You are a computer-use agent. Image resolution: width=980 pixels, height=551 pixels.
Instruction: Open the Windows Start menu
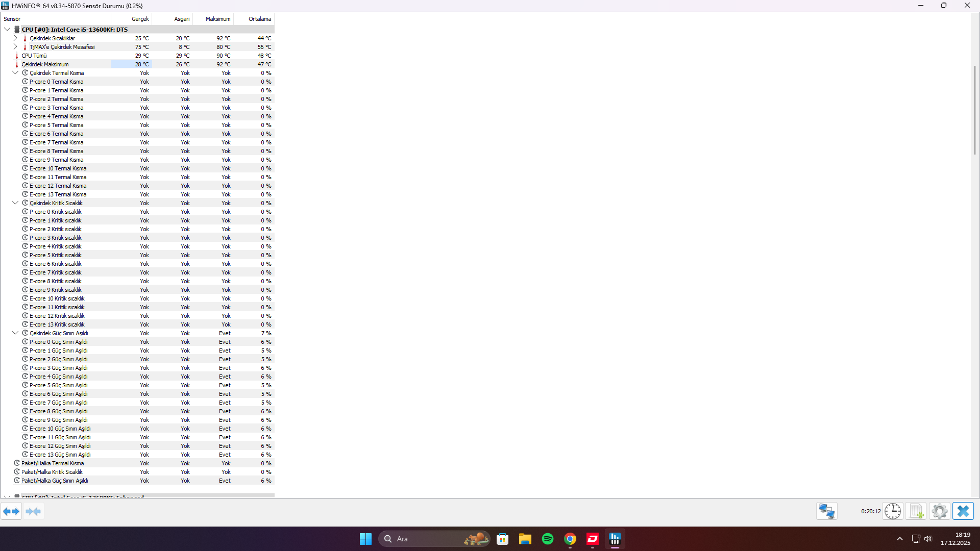tap(365, 539)
